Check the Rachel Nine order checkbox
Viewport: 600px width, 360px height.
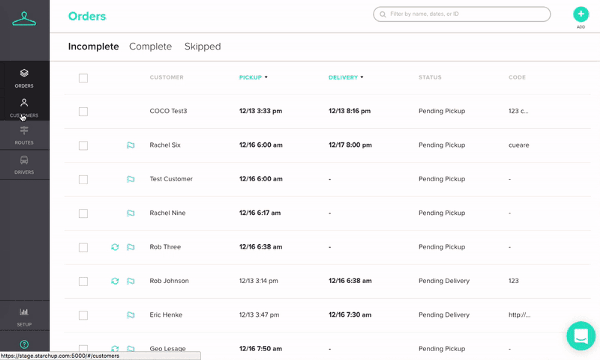click(x=83, y=213)
